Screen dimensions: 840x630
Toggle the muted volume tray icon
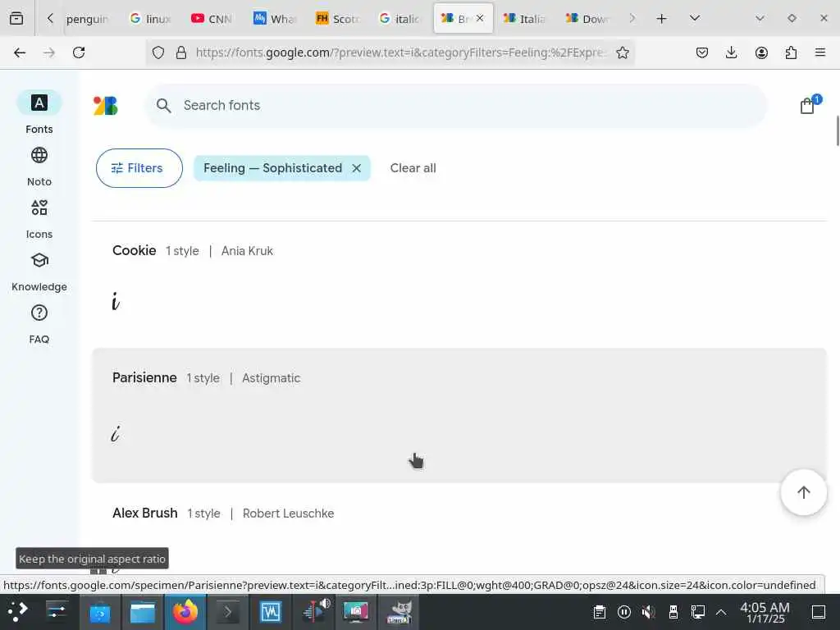coord(649,612)
